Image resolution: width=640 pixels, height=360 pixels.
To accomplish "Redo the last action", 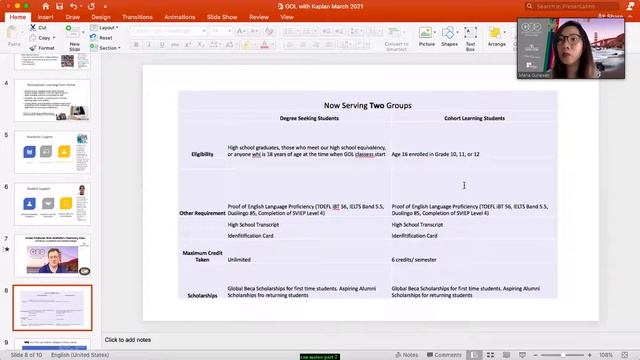I will click(x=91, y=6).
